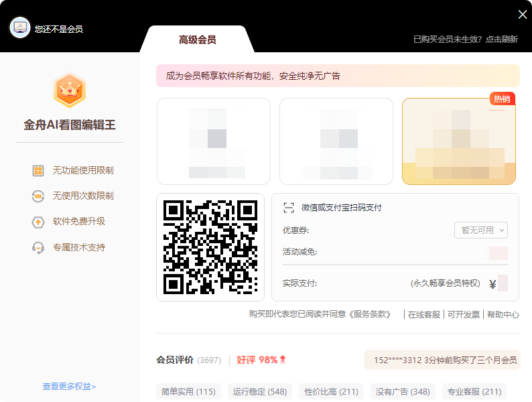Click the 无功能使用限制 grid icon

coord(38,171)
